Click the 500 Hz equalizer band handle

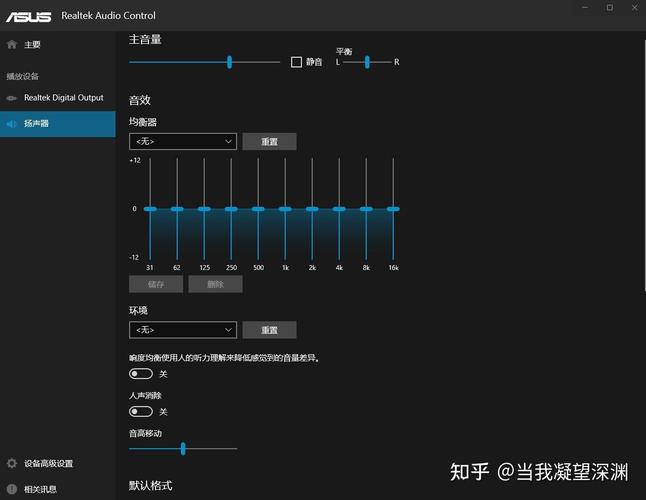[x=258, y=209]
